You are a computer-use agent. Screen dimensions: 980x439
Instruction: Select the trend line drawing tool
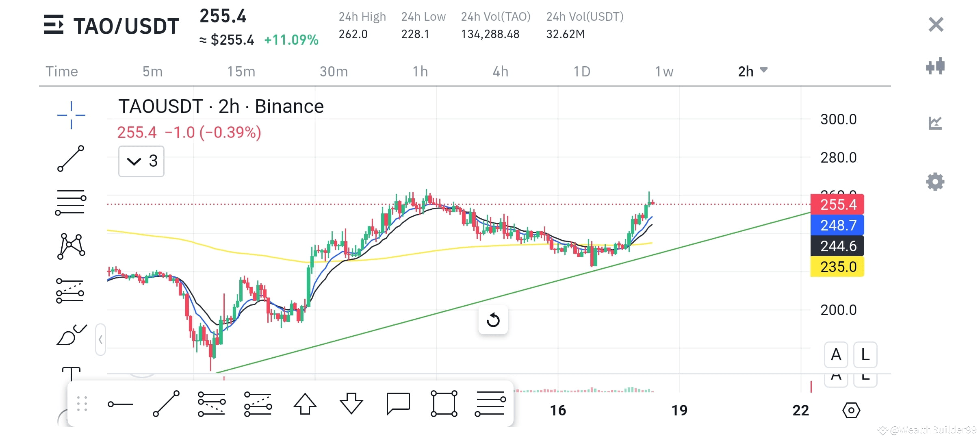pos(71,159)
